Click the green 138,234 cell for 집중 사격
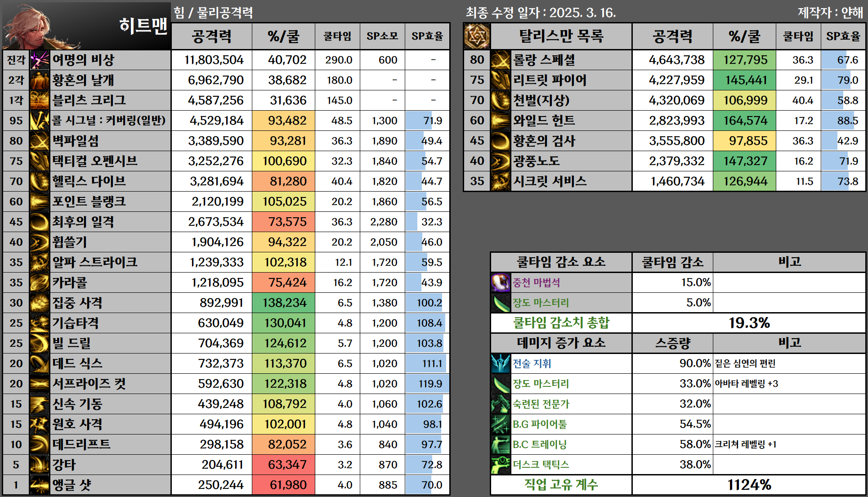 click(284, 303)
